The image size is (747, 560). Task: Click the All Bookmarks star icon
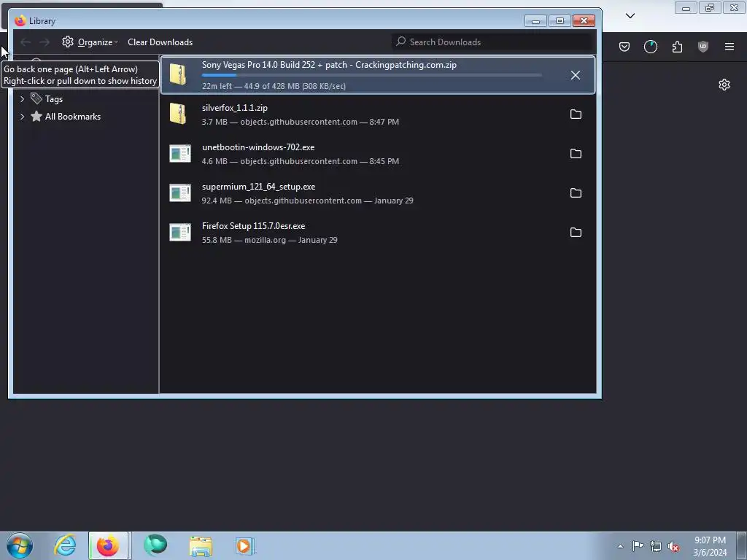coord(36,116)
